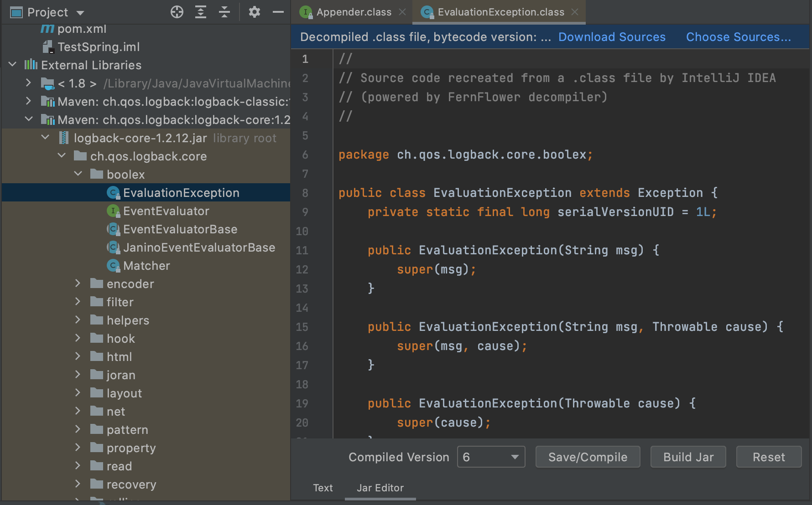Hide the Project tool window
812x505 pixels.
click(278, 12)
